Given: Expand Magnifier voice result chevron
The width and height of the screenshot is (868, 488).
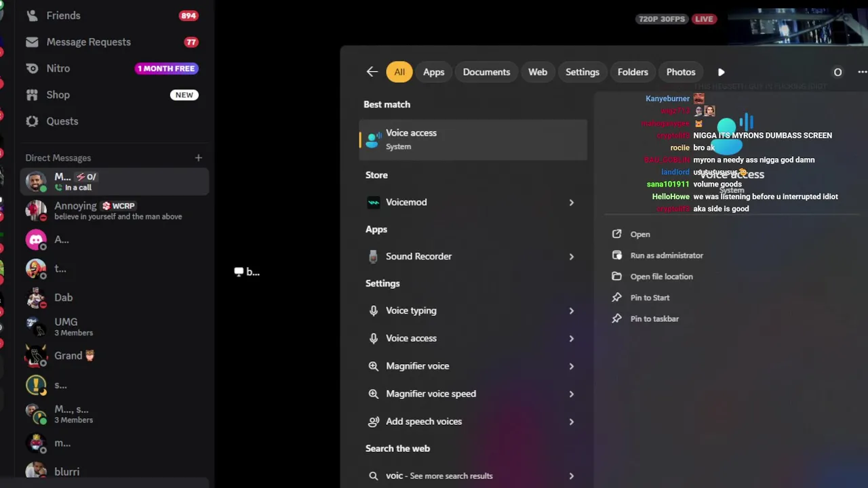Looking at the screenshot, I should click(572, 366).
